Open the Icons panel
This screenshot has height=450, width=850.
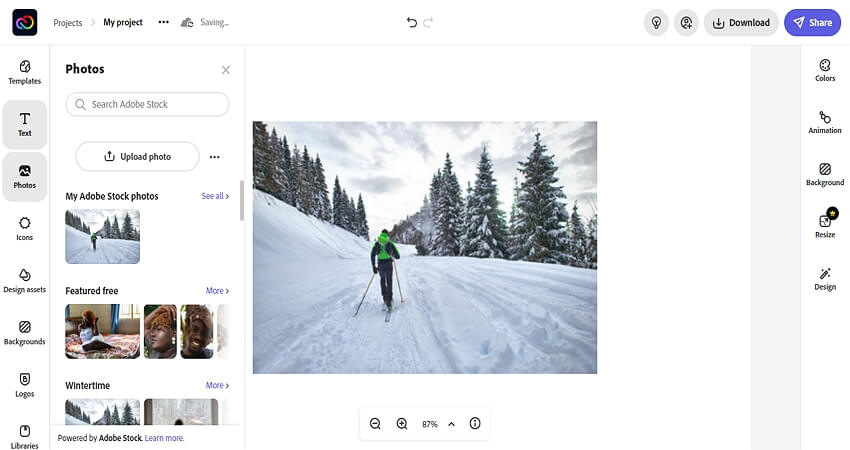tap(24, 229)
